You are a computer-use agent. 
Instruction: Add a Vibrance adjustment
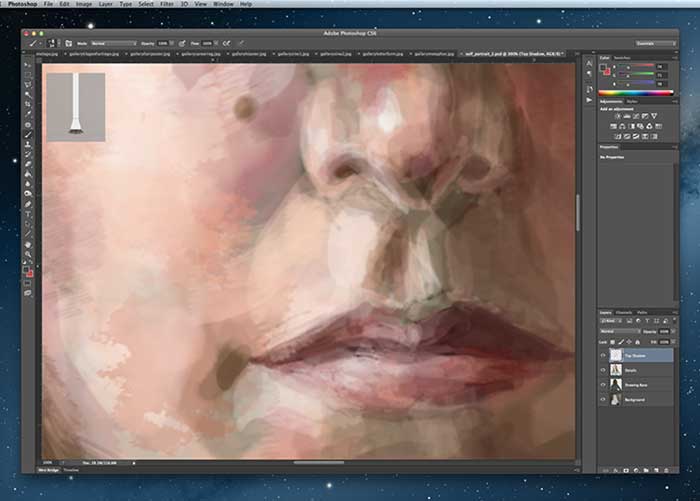point(654,116)
